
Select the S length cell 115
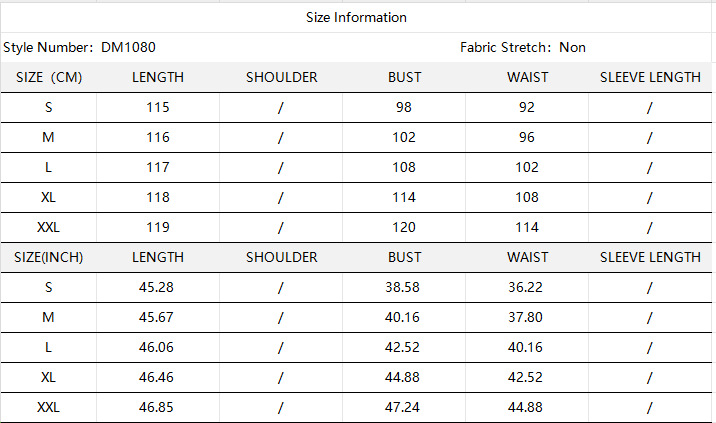point(158,107)
